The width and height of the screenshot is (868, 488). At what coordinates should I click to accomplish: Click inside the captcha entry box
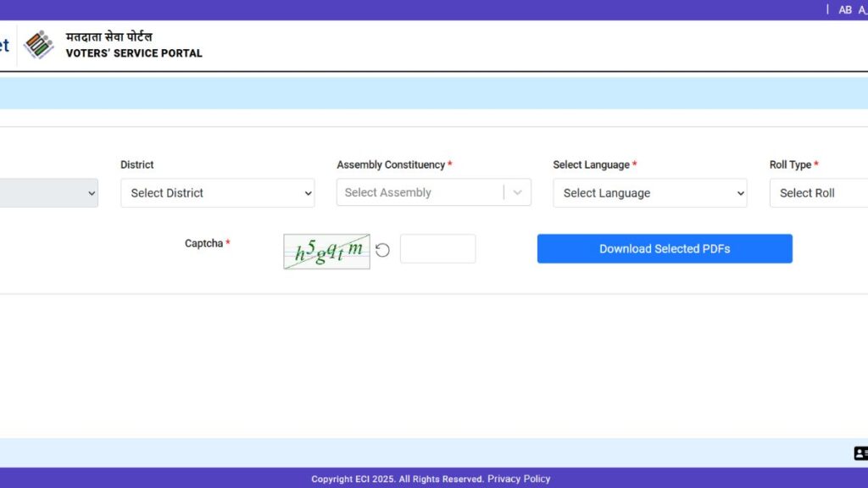tap(437, 248)
